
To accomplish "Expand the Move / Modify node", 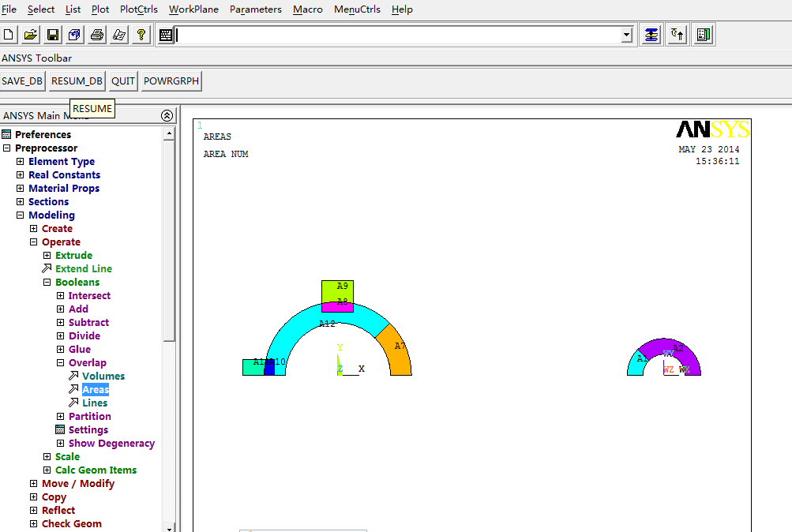I will pos(33,484).
